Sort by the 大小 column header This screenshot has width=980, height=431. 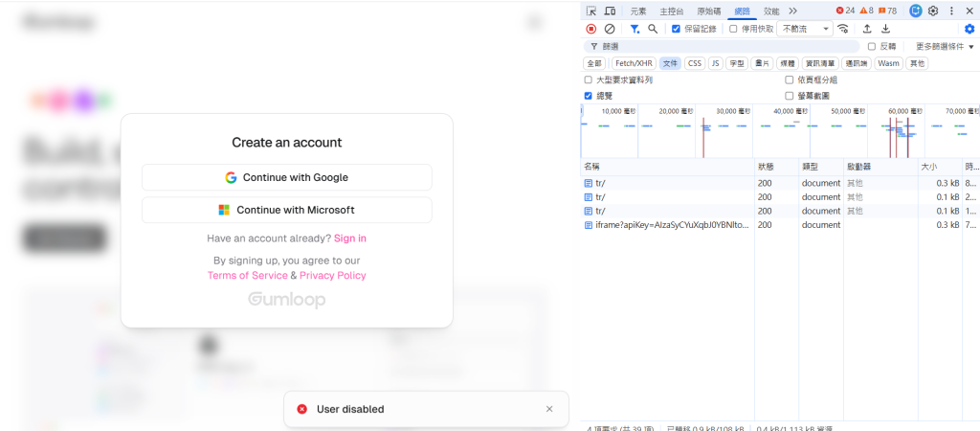pyautogui.click(x=940, y=167)
